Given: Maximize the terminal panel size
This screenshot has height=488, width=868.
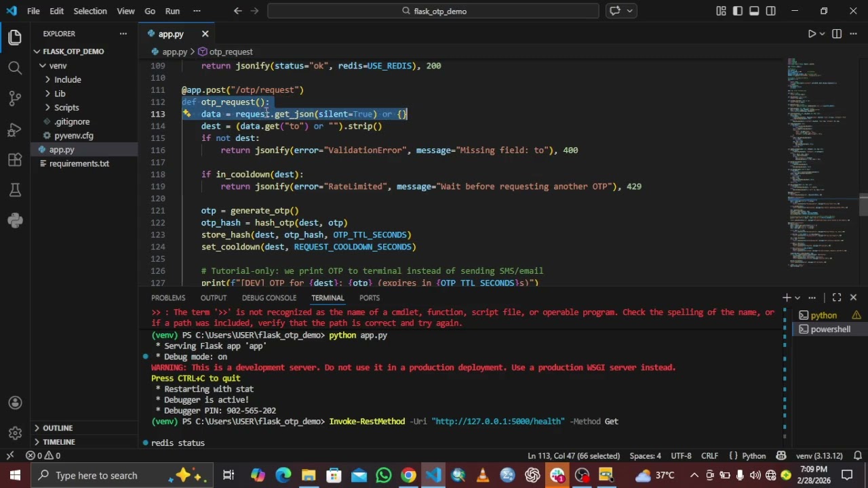Looking at the screenshot, I should tap(837, 298).
